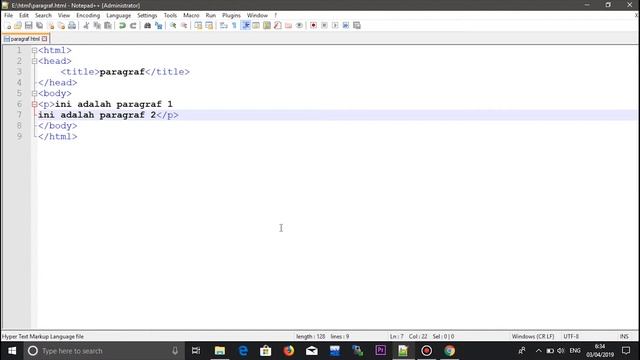The image size is (640, 360).
Task: Close the paragraf.html tab
Action: (x=44, y=39)
